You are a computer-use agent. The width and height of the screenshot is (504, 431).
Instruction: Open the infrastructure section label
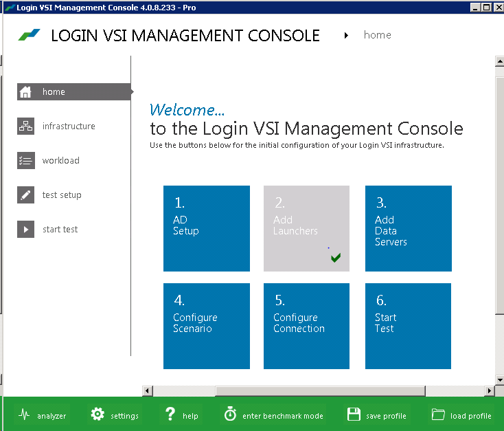point(69,126)
